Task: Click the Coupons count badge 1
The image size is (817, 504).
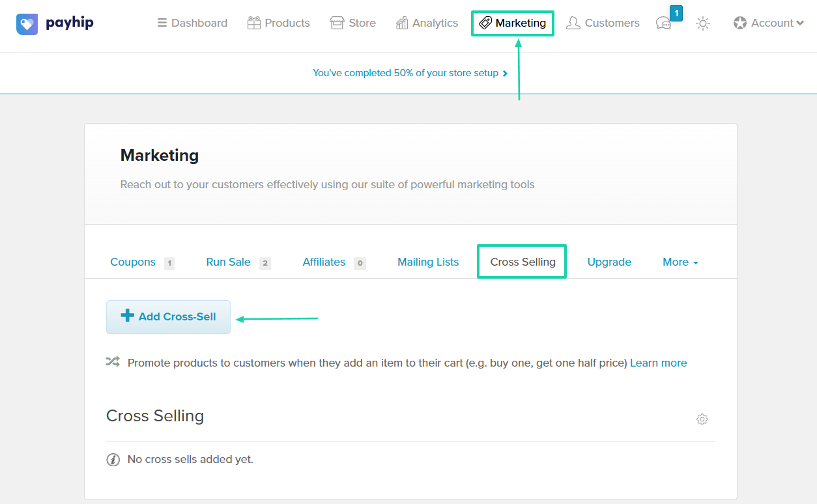Action: tap(169, 263)
